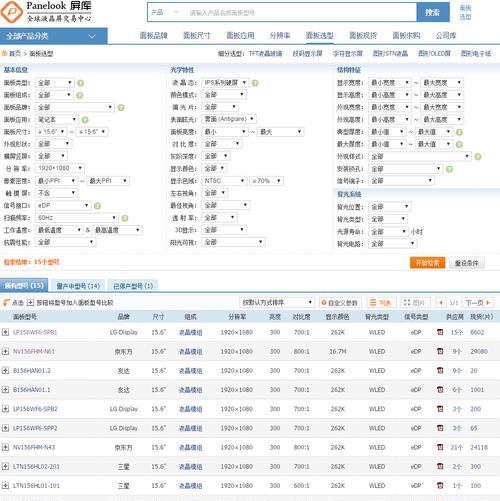This screenshot has width=500, height=501.
Task: Click the Panelook logo icon
Action: (x=12, y=12)
